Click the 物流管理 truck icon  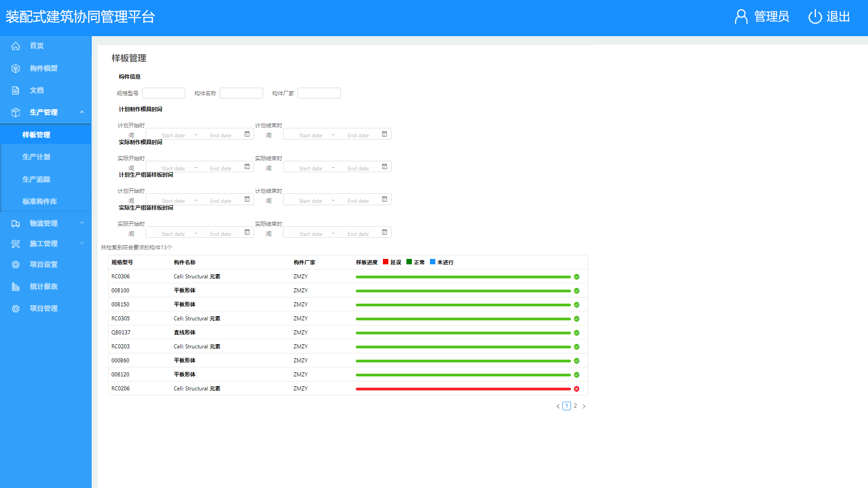[x=16, y=224]
